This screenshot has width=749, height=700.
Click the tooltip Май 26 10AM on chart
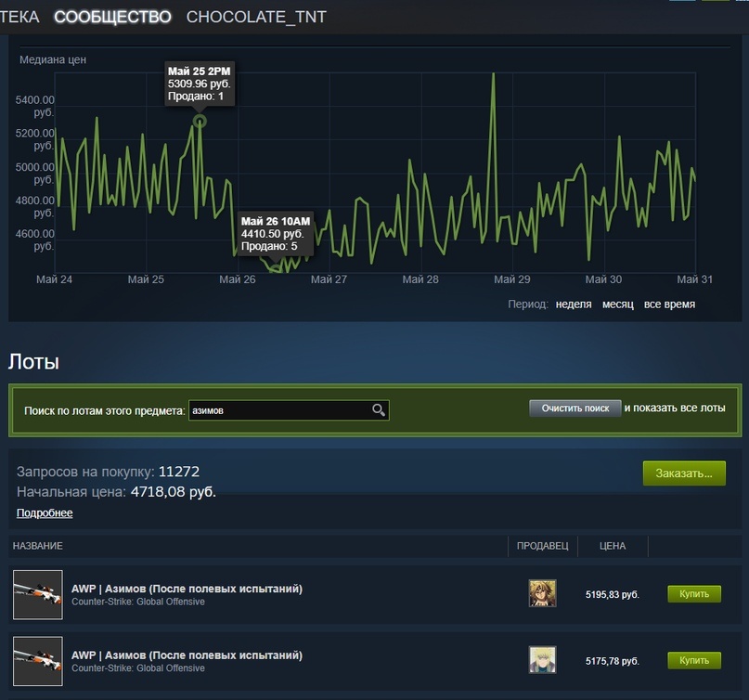pyautogui.click(x=275, y=234)
